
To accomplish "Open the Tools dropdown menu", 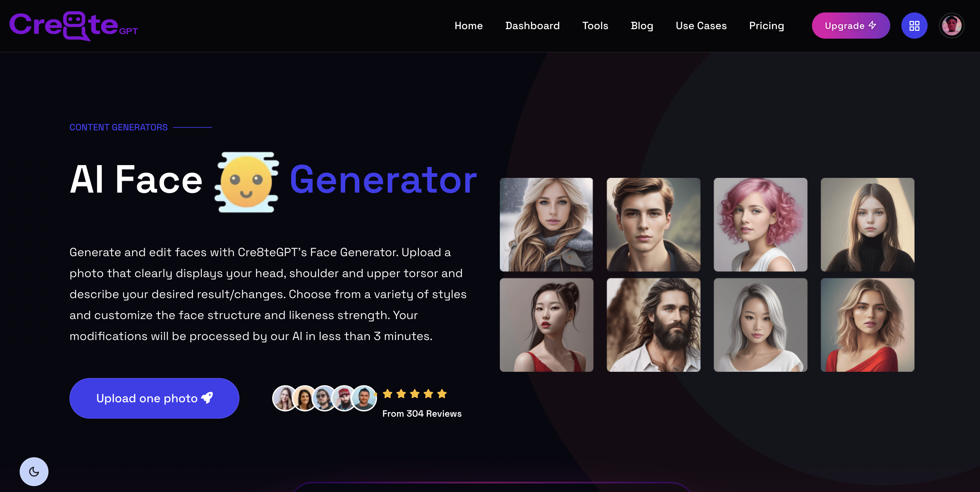I will (x=595, y=25).
